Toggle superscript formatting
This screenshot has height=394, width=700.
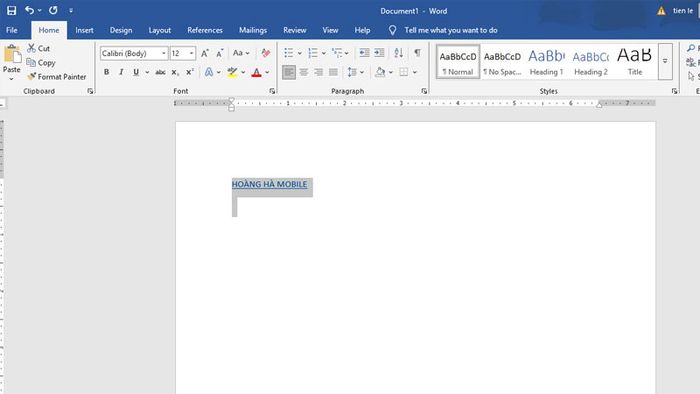[190, 72]
